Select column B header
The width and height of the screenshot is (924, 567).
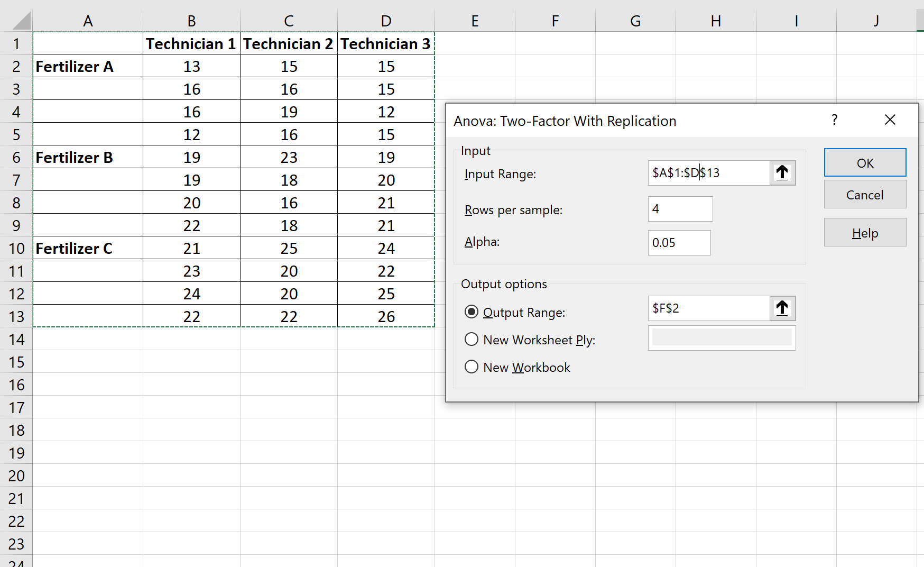point(191,21)
